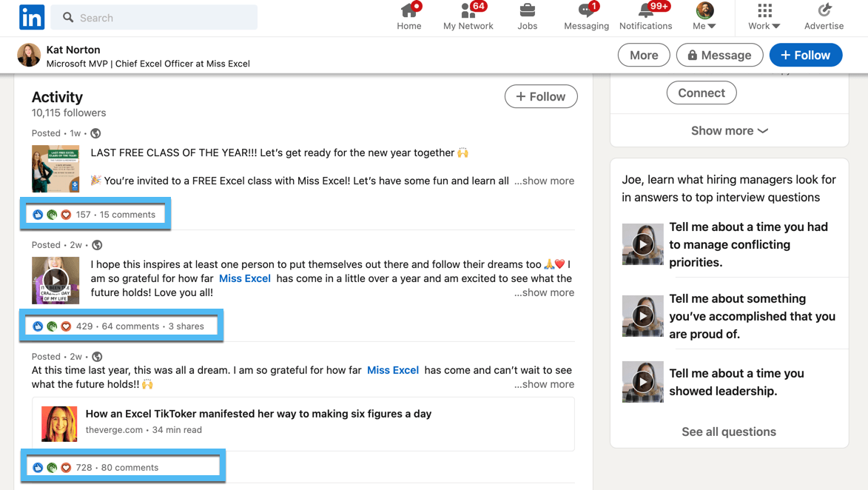868x490 pixels.
Task: Expand the Me profile dropdown
Action: [704, 16]
